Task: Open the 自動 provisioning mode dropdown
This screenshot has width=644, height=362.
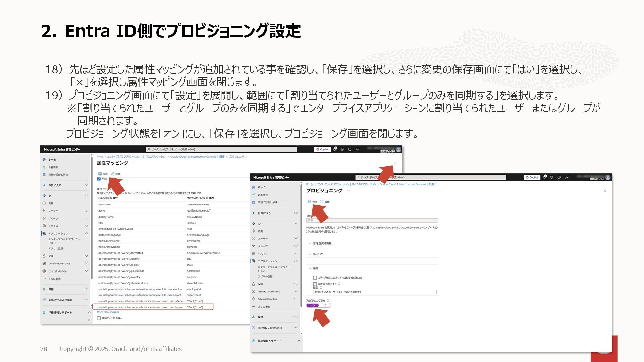Action: coord(372,220)
